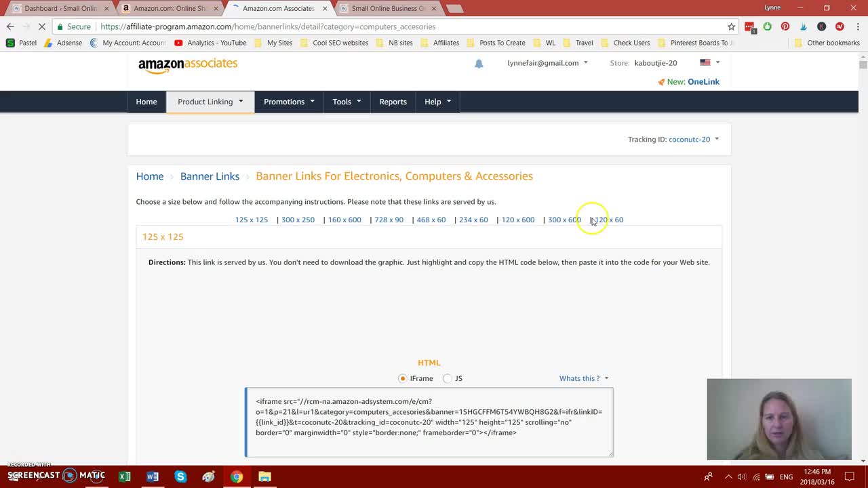Bookmark this page with star icon
Screen dimensions: 868x488
[x=731, y=26]
